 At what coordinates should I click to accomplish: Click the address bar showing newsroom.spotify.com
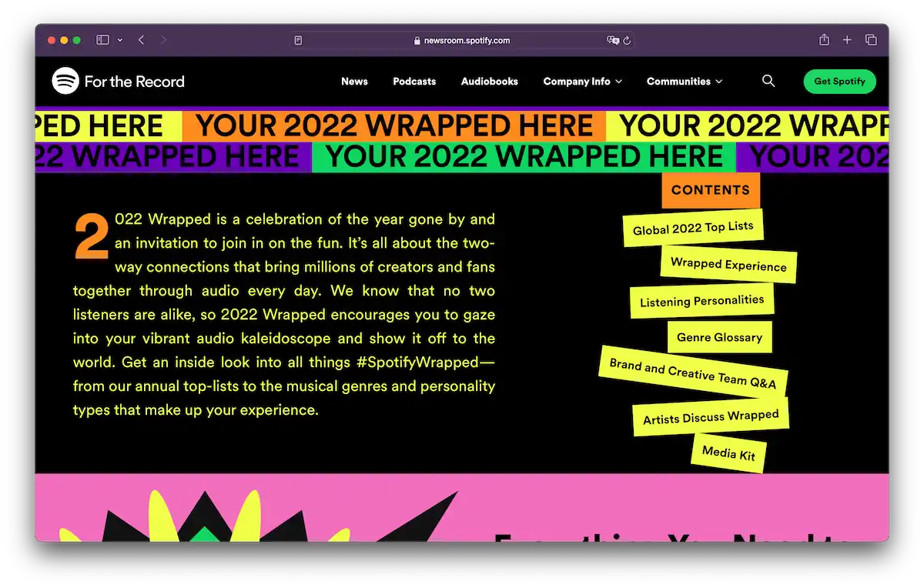tap(462, 40)
